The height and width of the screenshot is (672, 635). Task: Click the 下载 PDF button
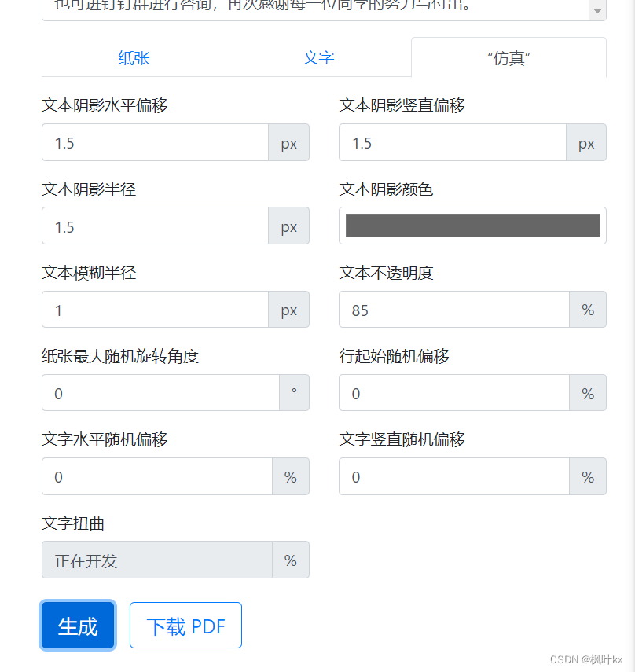(185, 625)
